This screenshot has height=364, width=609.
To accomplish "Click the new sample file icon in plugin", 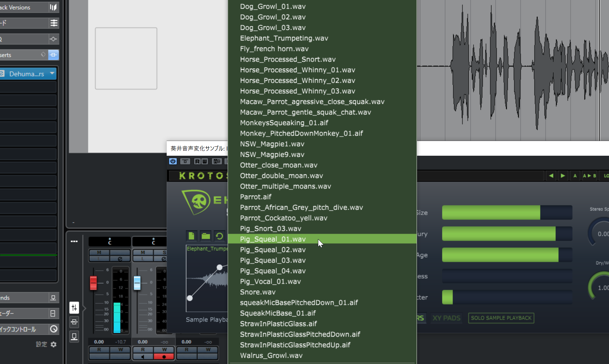I will click(191, 236).
